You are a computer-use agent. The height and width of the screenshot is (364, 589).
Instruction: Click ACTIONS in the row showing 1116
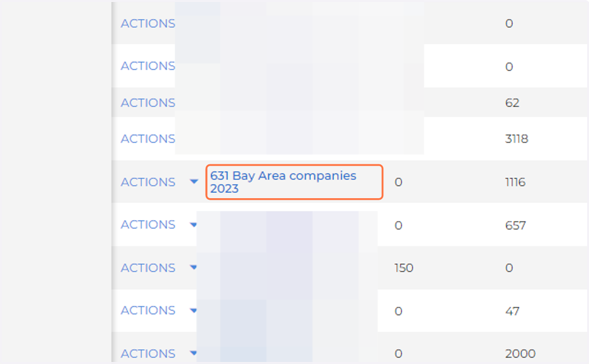148,182
